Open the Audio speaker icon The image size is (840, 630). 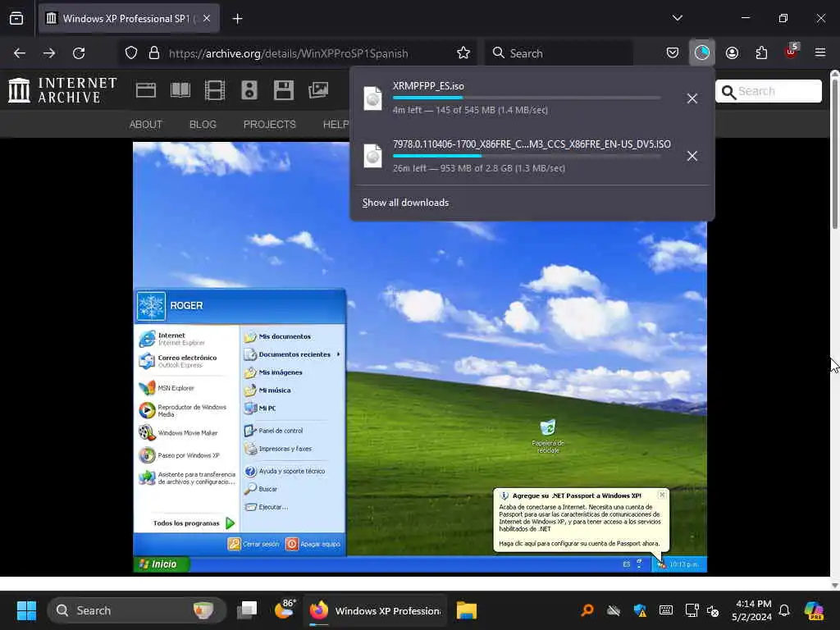click(249, 90)
